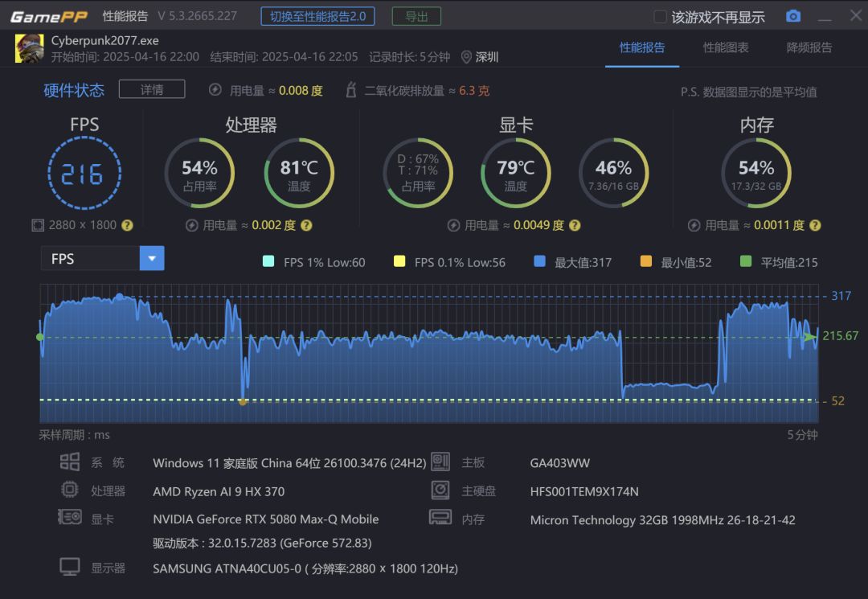This screenshot has height=599, width=868.
Task: Open the FPS chart metric dropdown arrow
Action: pyautogui.click(x=152, y=259)
